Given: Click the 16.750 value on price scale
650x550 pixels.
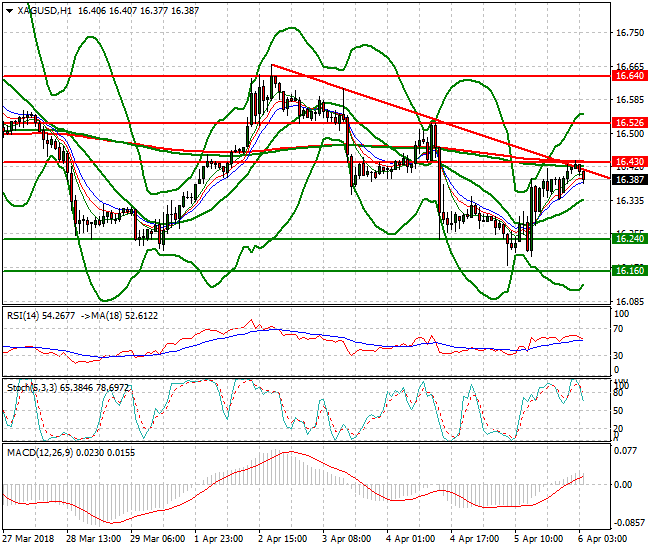Looking at the screenshot, I should 628,33.
